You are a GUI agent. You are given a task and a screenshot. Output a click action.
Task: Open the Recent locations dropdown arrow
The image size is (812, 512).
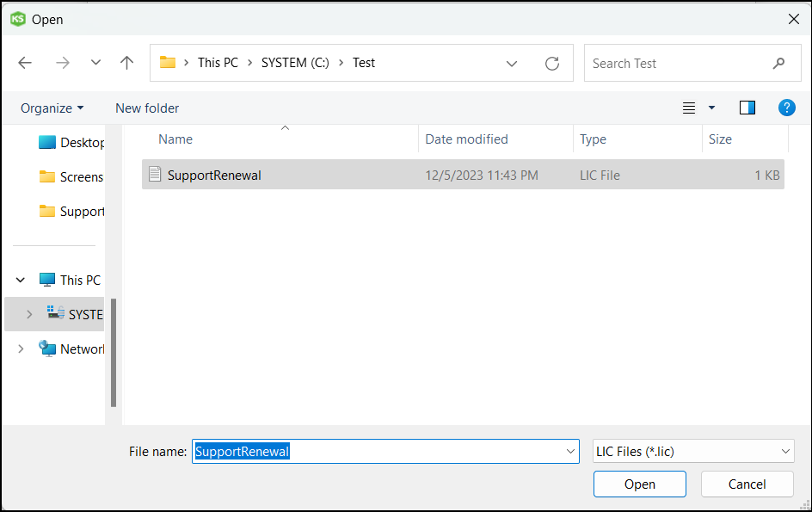95,63
